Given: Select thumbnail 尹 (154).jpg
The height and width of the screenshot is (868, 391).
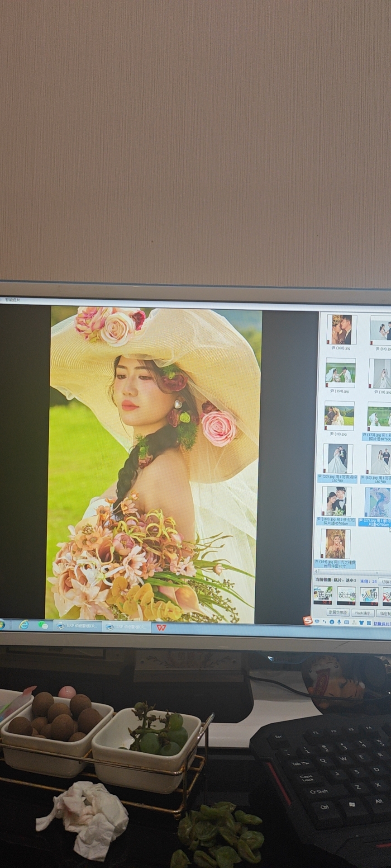Looking at the screenshot, I should coord(340,373).
